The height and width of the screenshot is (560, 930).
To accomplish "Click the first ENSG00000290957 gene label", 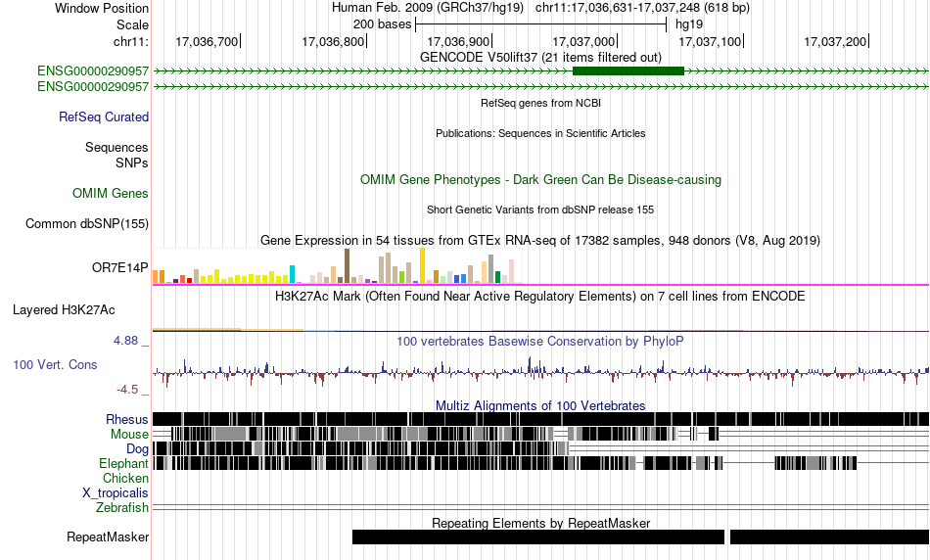I will click(93, 71).
